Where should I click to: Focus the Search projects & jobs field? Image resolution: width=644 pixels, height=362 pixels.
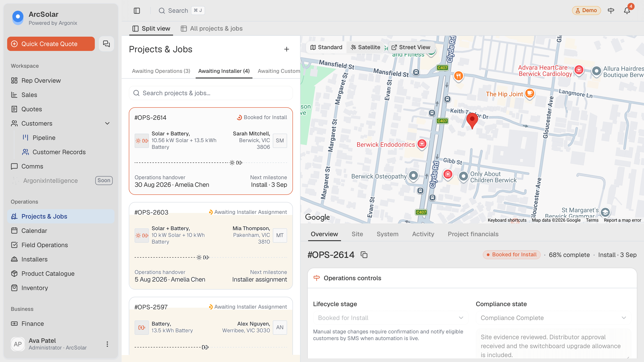pyautogui.click(x=211, y=93)
